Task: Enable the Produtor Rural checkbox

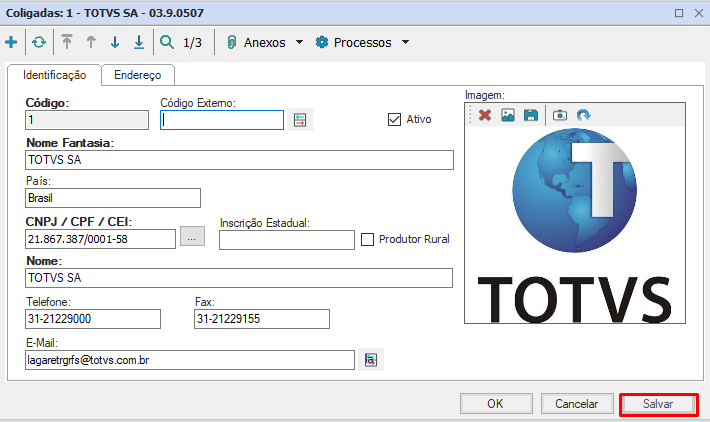Action: (367, 239)
